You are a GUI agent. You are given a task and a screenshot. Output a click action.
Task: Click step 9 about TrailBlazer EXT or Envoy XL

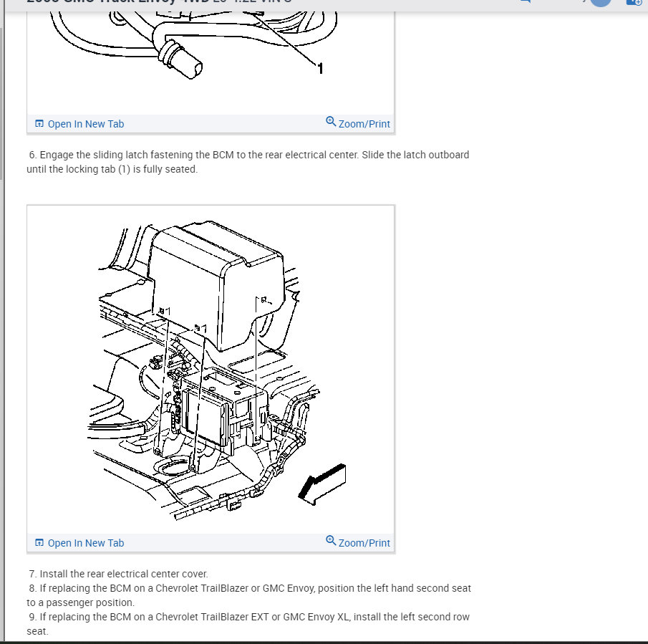pyautogui.click(x=248, y=624)
